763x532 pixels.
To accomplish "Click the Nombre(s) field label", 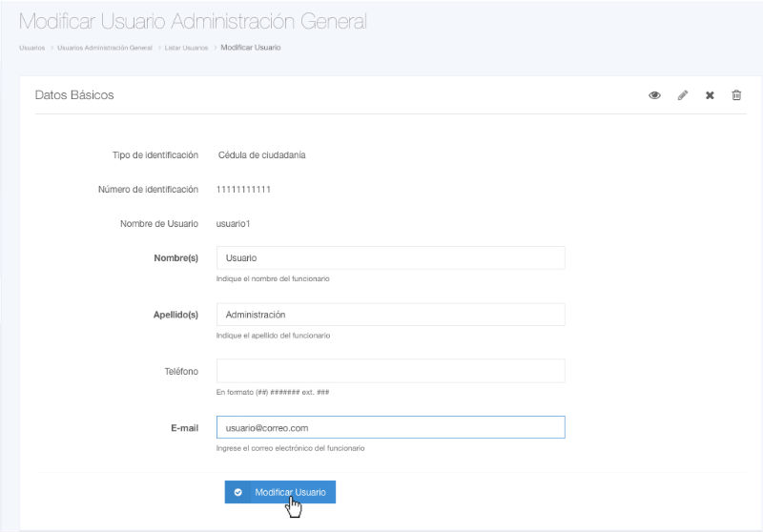I will tap(175, 258).
